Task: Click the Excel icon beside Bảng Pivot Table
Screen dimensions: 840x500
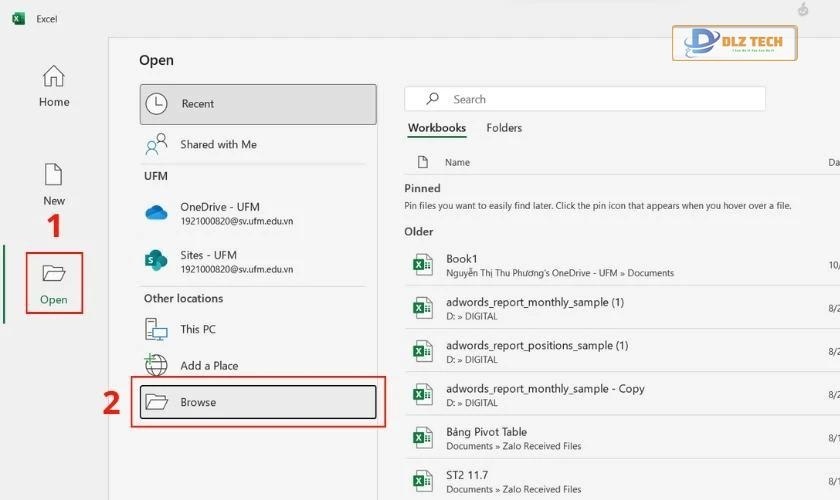Action: pos(422,438)
